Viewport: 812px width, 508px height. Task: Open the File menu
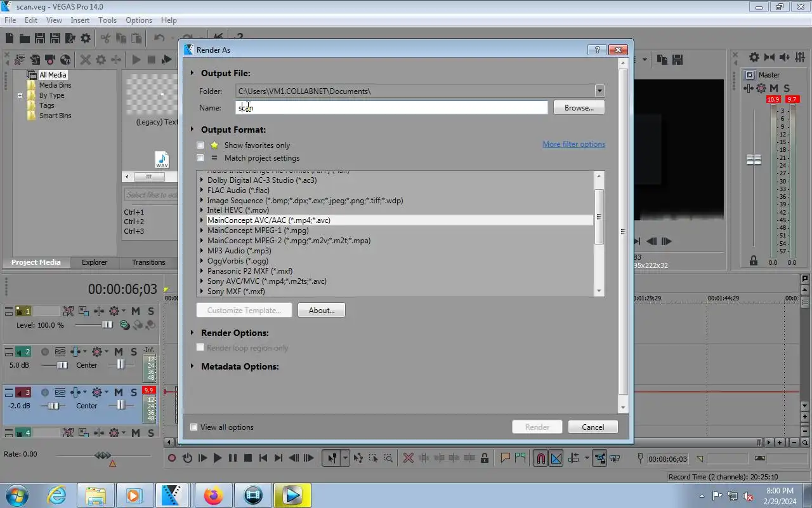coord(10,20)
